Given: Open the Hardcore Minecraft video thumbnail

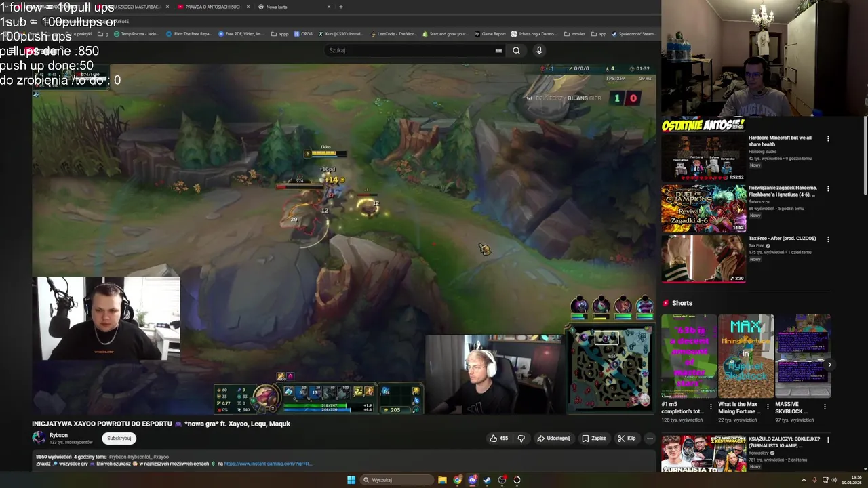Looking at the screenshot, I should (x=704, y=157).
